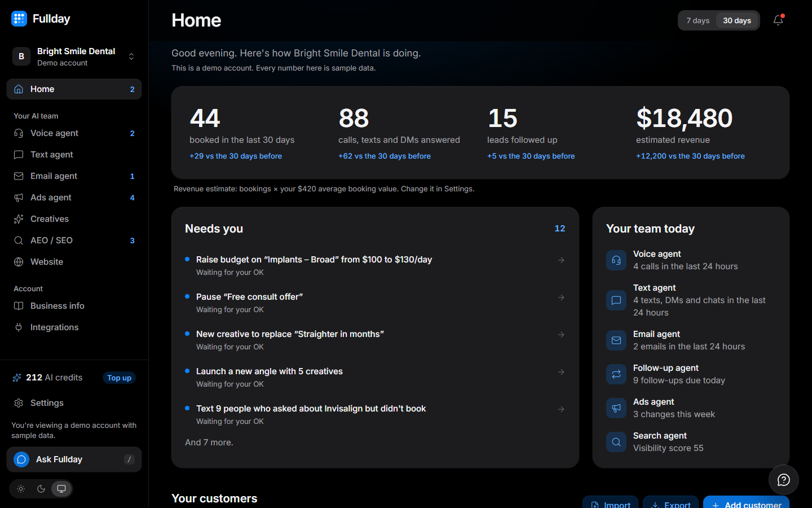This screenshot has width=812, height=508.
Task: Go to Home in the sidebar
Action: (74, 89)
